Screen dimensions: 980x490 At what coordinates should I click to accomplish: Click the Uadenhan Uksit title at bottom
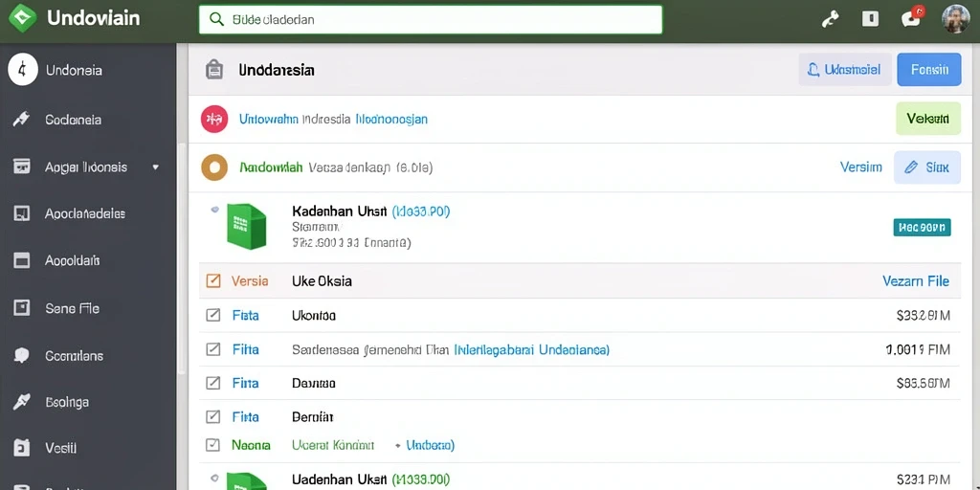pyautogui.click(x=340, y=480)
